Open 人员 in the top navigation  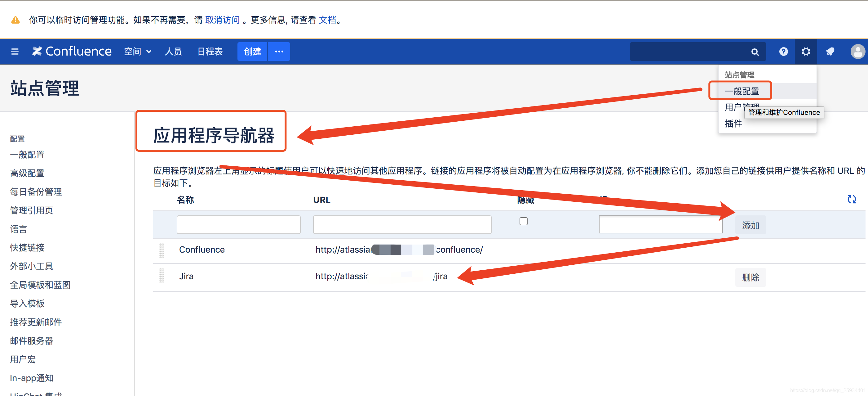pos(173,52)
